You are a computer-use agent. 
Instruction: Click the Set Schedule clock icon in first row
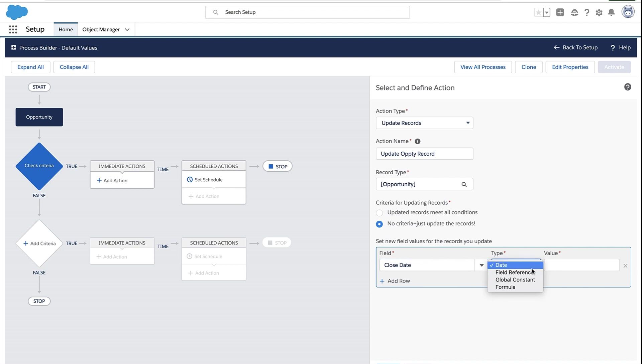(x=190, y=180)
